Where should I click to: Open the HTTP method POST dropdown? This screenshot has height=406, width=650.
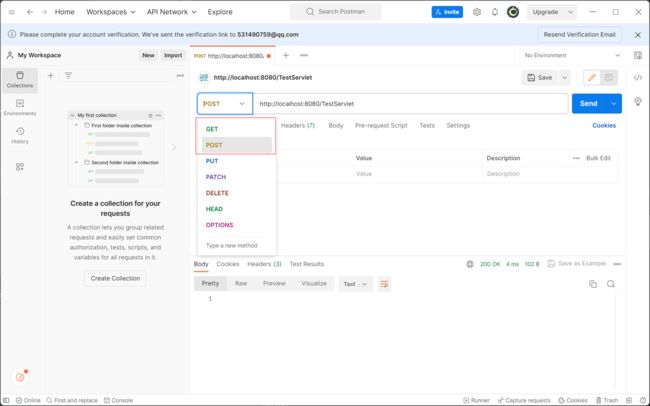click(x=225, y=104)
